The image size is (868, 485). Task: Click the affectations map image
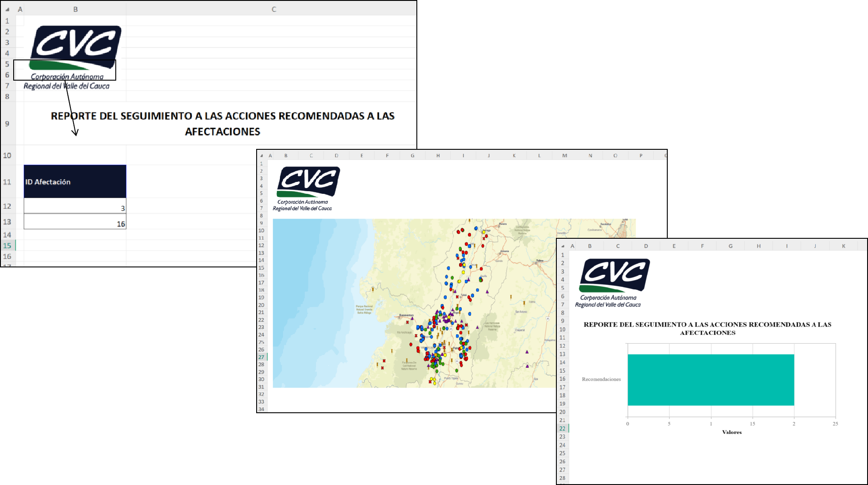[x=454, y=303]
